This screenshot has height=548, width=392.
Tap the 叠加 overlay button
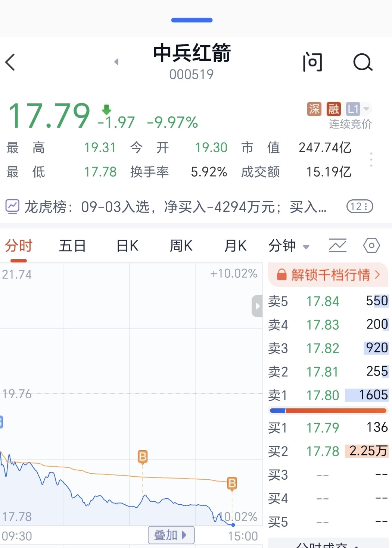coord(171,535)
